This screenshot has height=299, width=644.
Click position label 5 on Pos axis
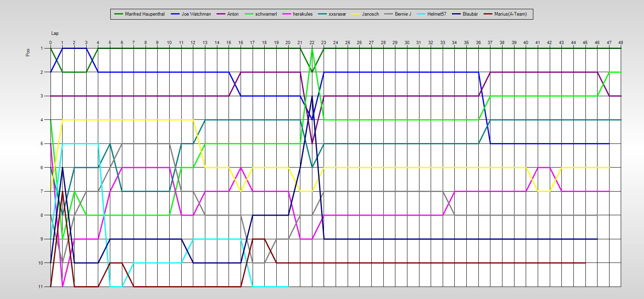pyautogui.click(x=41, y=143)
